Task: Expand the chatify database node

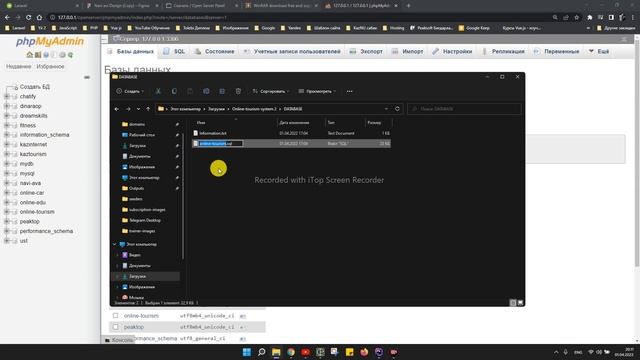Action: [x=7, y=96]
